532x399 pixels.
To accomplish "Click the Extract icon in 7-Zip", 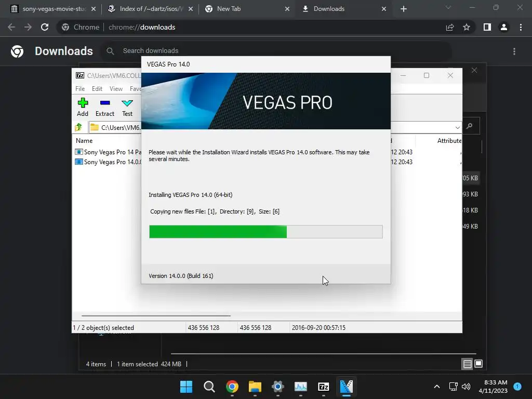I will pos(105,107).
